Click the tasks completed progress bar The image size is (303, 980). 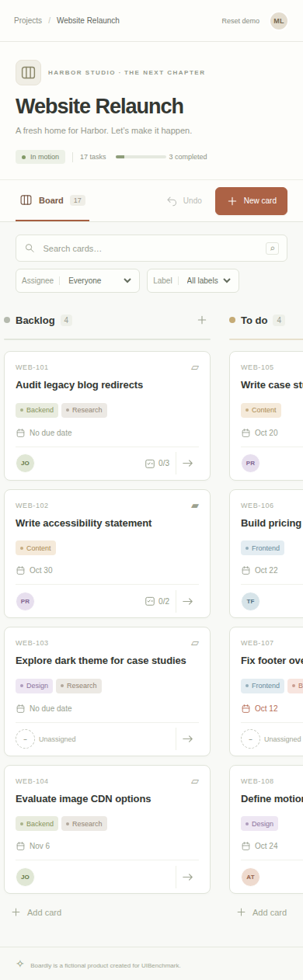pyautogui.click(x=141, y=157)
